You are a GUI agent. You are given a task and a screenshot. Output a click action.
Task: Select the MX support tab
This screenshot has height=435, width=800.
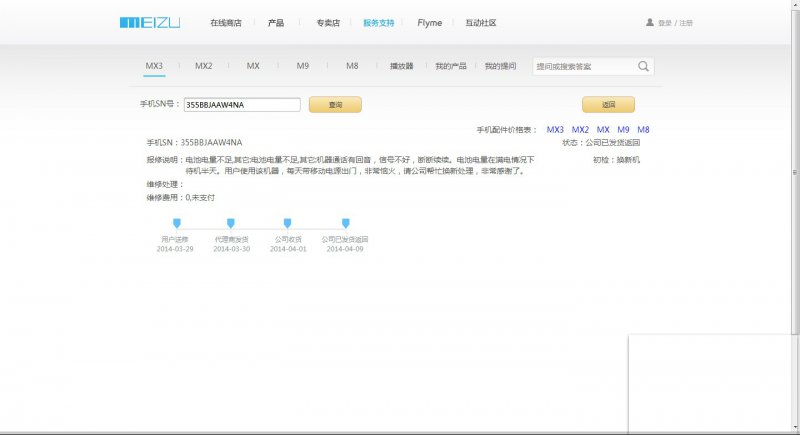click(x=253, y=66)
